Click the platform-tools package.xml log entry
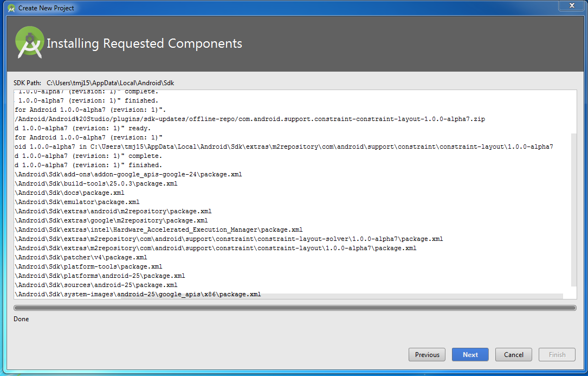588x376 pixels. [88, 266]
